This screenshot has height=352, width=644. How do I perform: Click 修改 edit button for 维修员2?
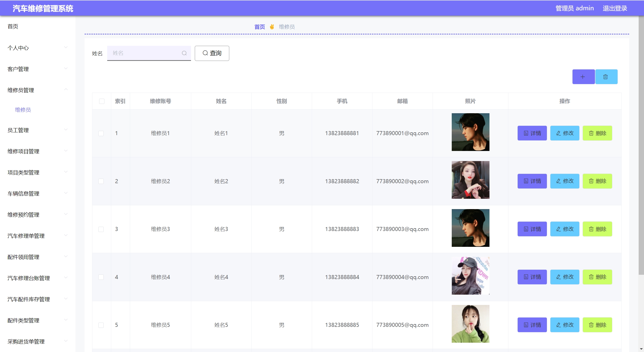[x=564, y=181]
